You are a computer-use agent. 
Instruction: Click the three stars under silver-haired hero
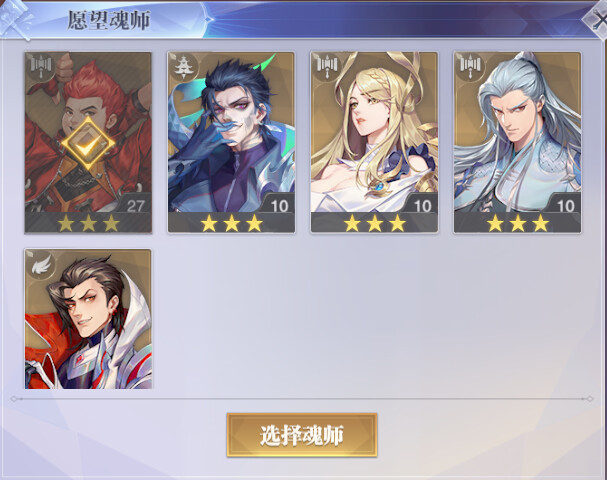click(518, 223)
